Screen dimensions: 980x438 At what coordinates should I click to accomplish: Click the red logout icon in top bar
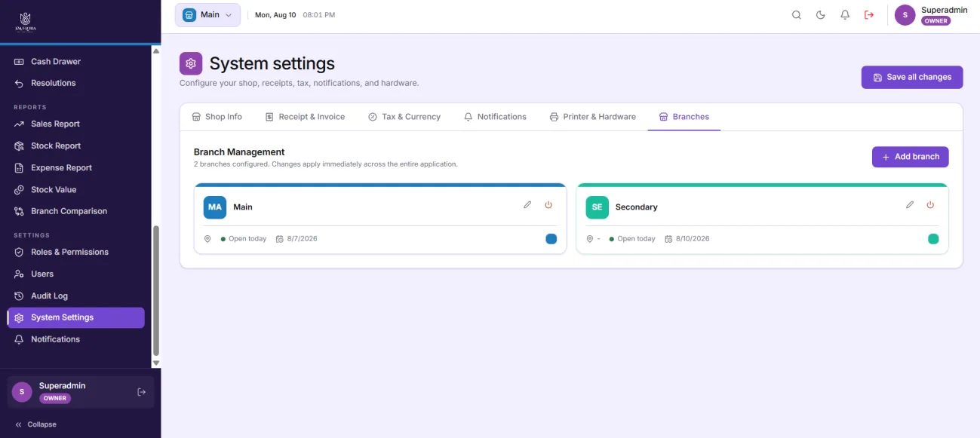coord(869,15)
